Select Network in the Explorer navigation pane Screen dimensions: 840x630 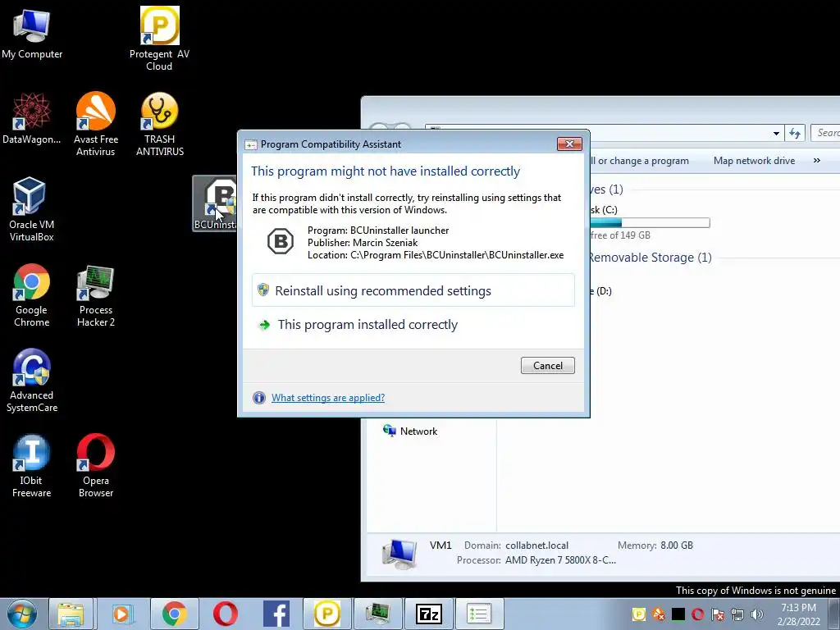410,431
